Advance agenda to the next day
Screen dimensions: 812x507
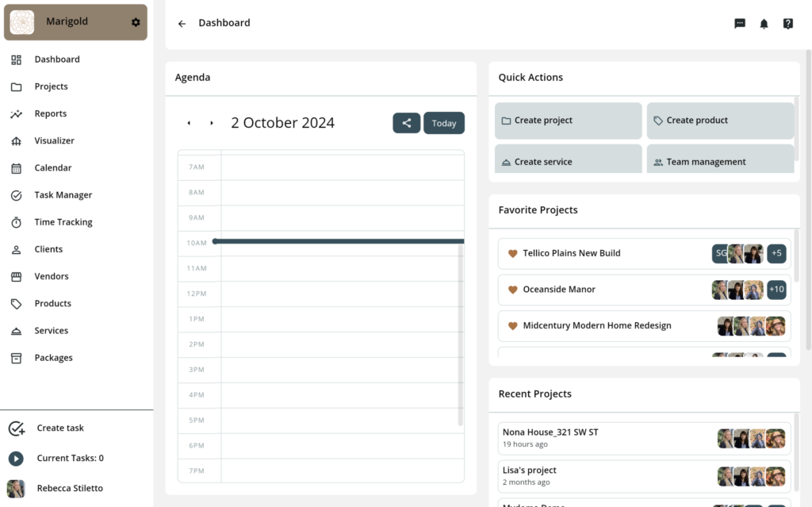point(212,123)
